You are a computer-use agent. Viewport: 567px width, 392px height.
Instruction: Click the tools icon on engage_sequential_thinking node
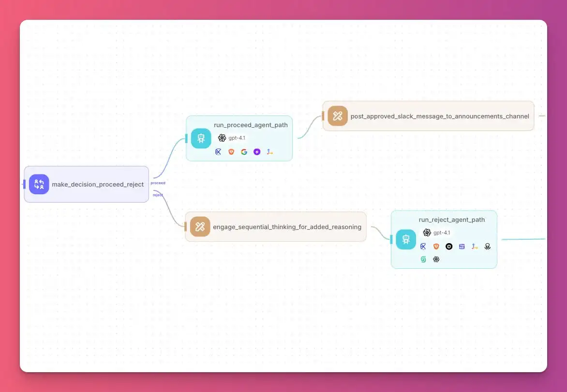[x=200, y=226]
